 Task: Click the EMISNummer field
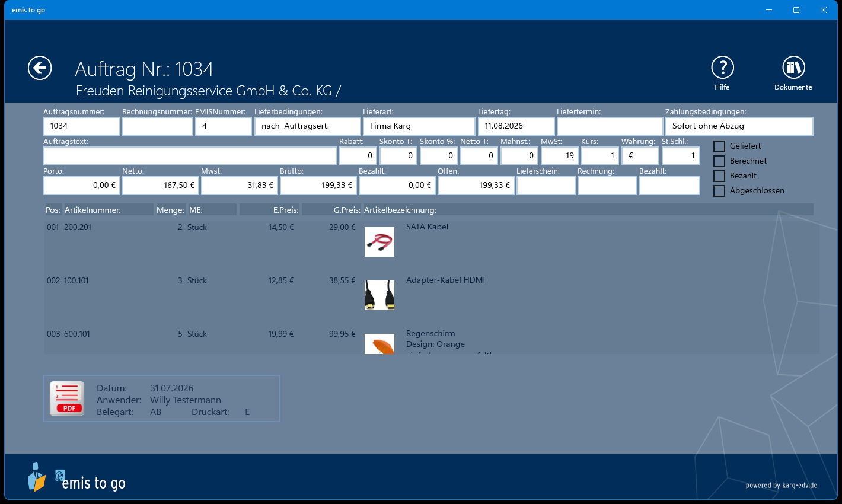224,126
